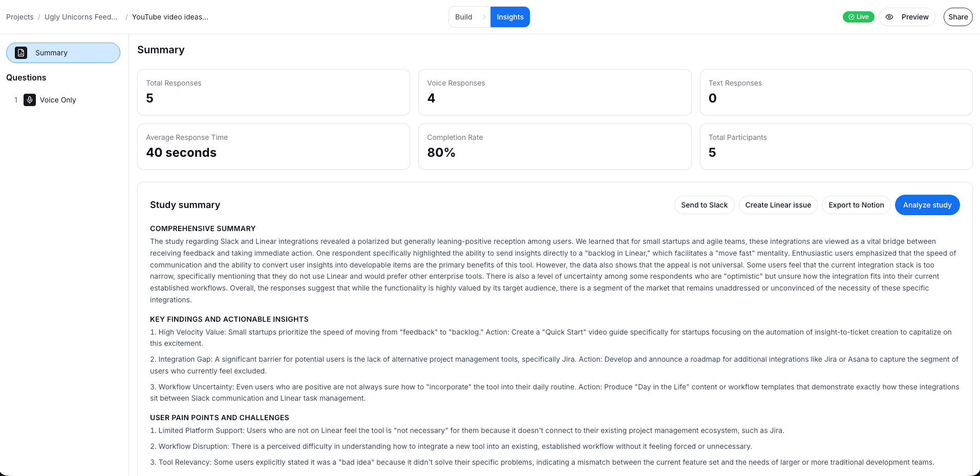The height and width of the screenshot is (476, 980).
Task: Click the checkmark inside the Live badge
Action: 850,17
